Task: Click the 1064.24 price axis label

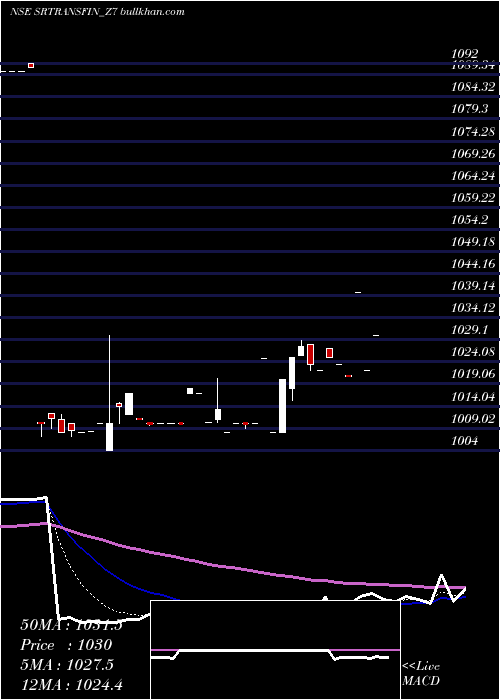Action: point(473,175)
